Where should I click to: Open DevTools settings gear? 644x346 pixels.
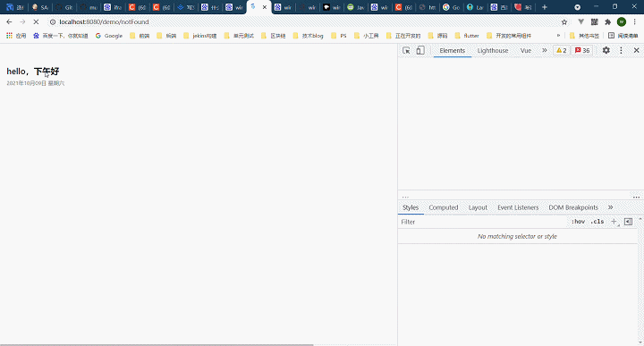(x=606, y=50)
